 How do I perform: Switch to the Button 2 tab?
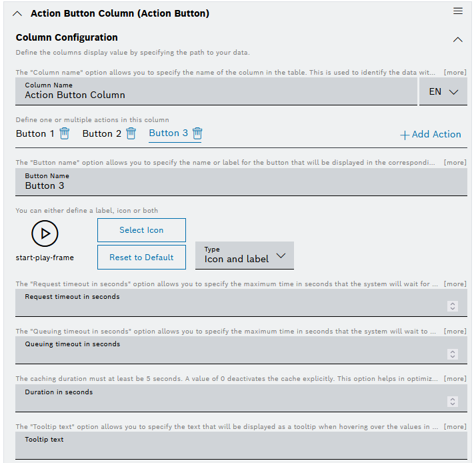(x=102, y=133)
